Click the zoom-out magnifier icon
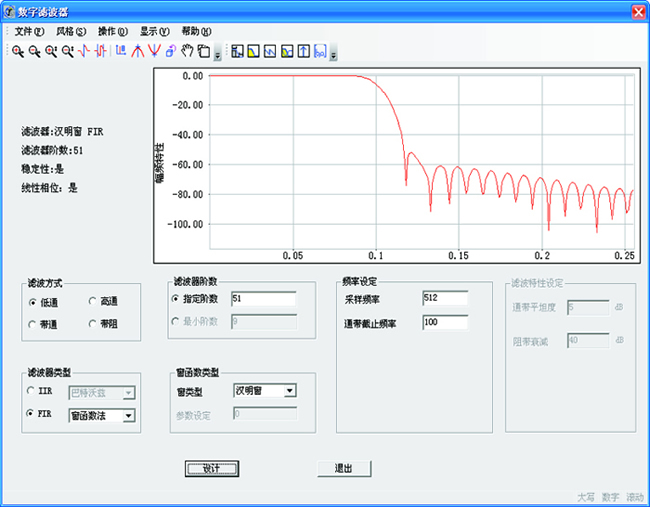This screenshot has height=507, width=650. click(34, 50)
